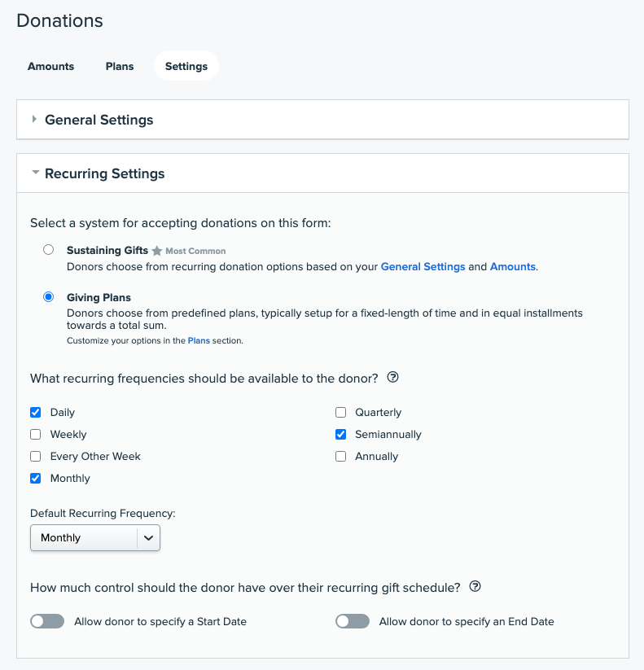Follow the Amounts link in description
The height and width of the screenshot is (670, 644).
point(512,267)
